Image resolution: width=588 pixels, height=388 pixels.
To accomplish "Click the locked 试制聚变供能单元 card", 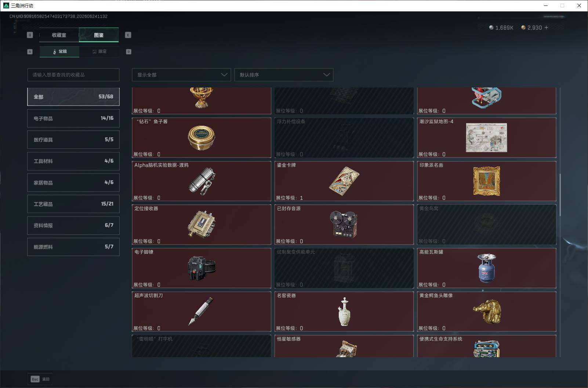I will 344,268.
